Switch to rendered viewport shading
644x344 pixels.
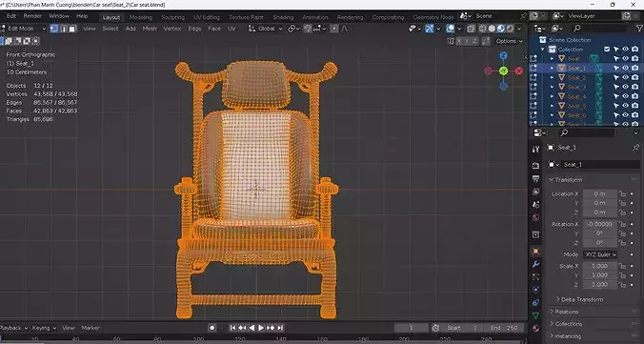tap(510, 29)
